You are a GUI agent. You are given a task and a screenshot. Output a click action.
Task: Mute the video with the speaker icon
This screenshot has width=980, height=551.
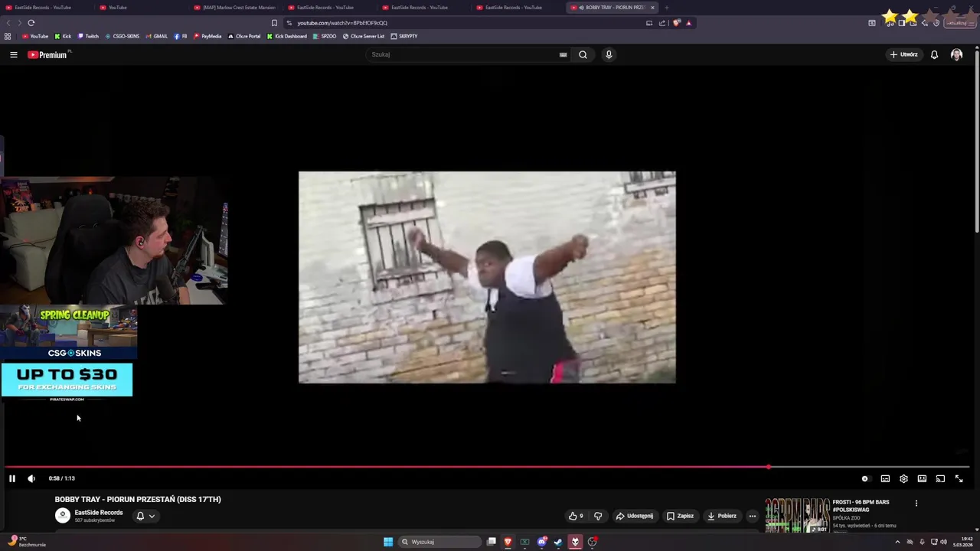[x=31, y=478]
